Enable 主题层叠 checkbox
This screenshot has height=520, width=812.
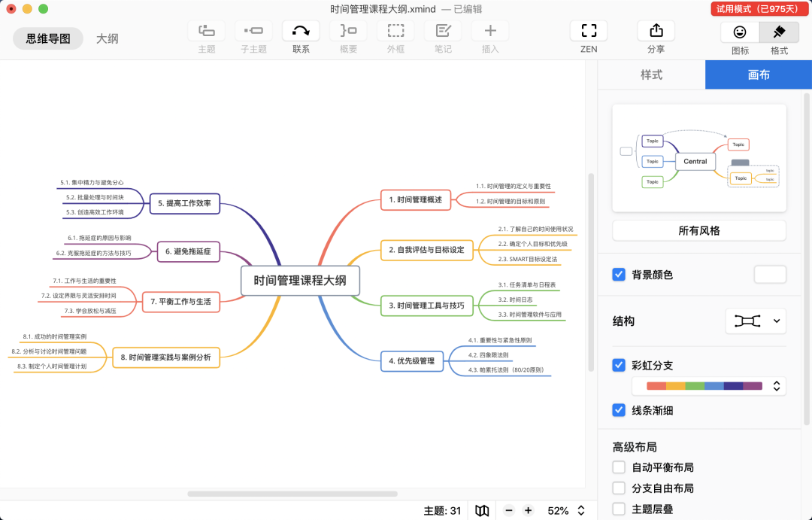coord(619,509)
